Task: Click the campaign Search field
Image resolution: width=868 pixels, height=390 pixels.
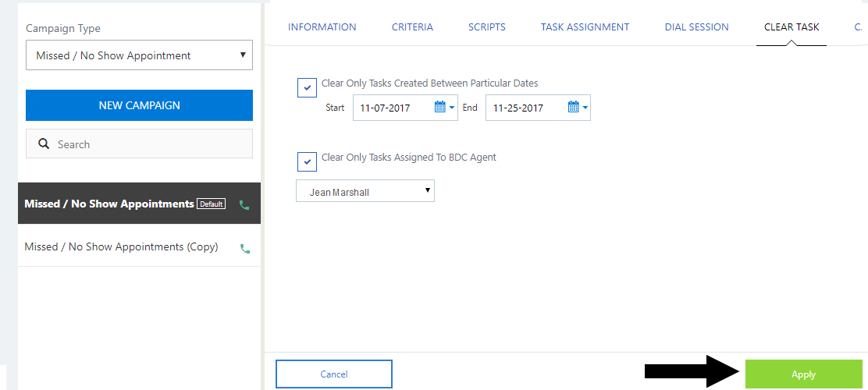Action: (139, 144)
